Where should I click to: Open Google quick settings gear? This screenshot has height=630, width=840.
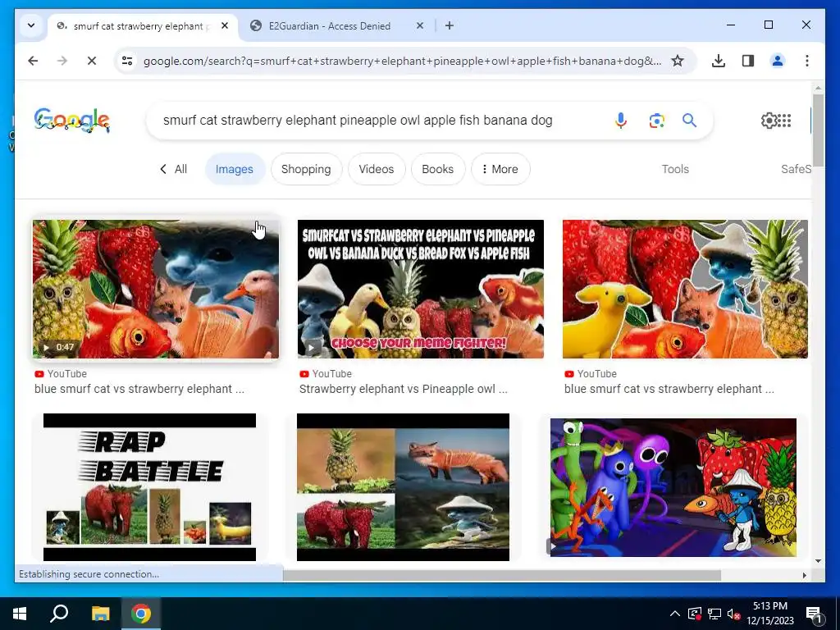point(768,120)
